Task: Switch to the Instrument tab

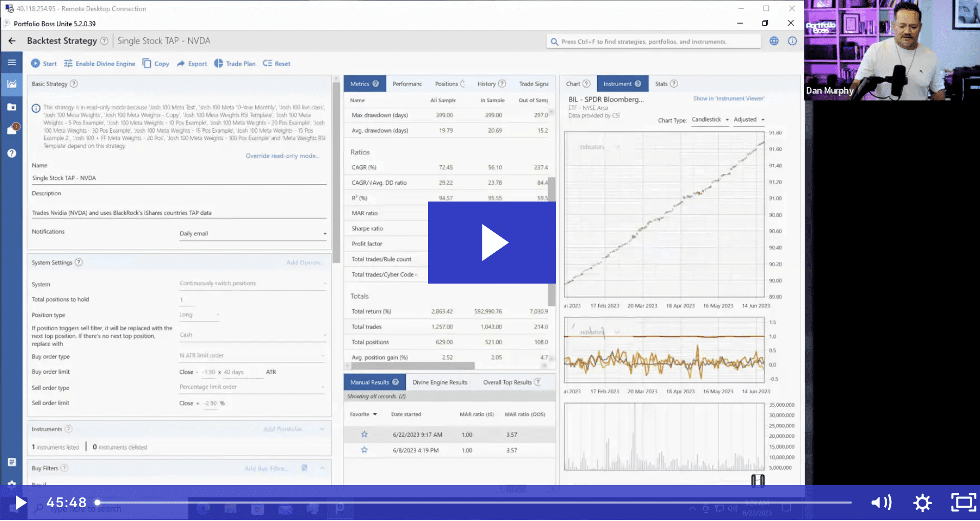Action: point(623,84)
